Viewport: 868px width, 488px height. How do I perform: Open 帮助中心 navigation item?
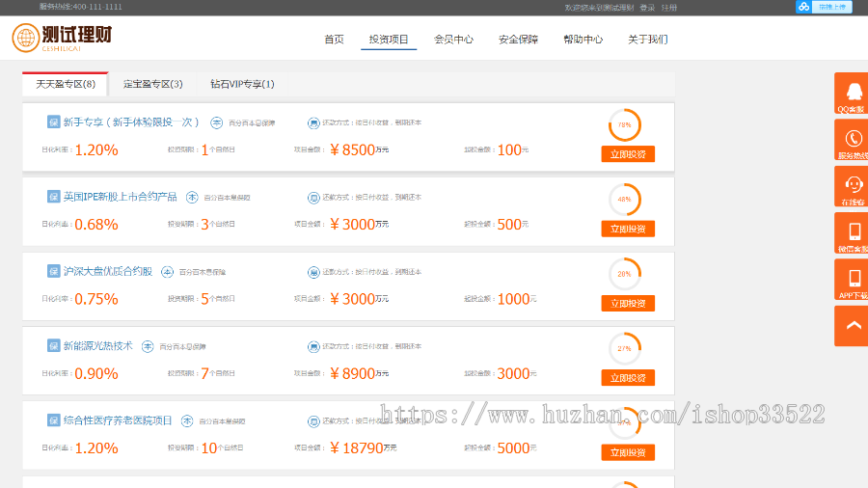[583, 40]
